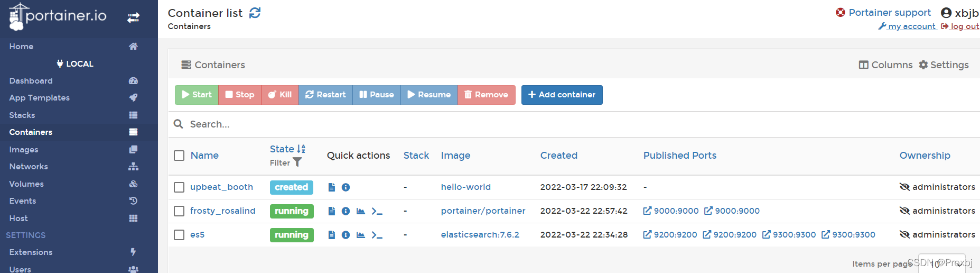This screenshot has height=273, width=980.
Task: Open console terminal for es5
Action: tap(377, 235)
